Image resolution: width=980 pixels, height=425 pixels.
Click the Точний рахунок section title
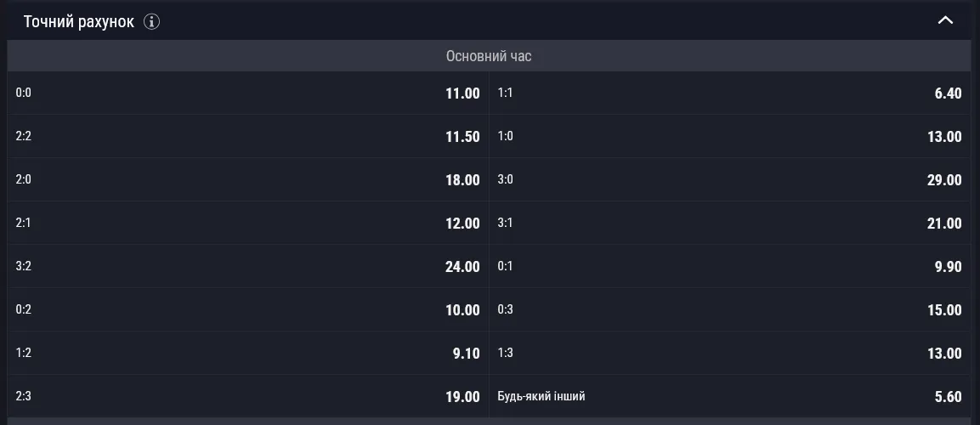[79, 22]
